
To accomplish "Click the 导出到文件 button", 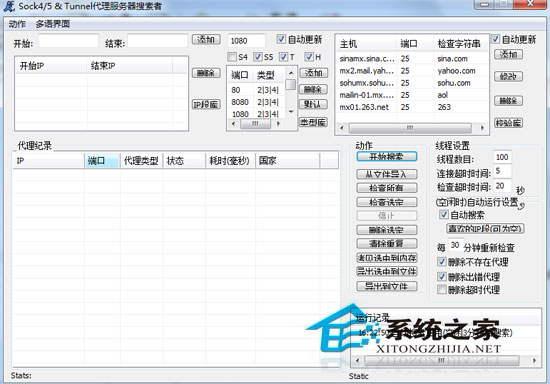I will pyautogui.click(x=387, y=286).
